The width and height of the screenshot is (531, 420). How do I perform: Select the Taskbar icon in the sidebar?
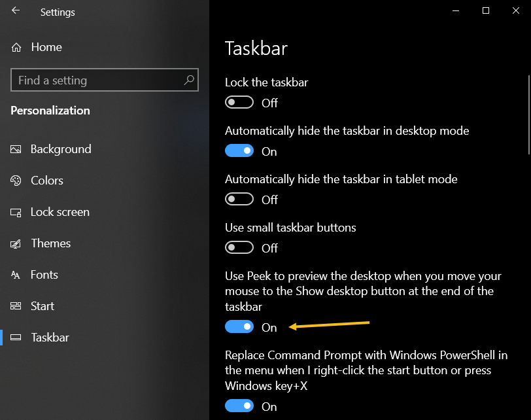point(16,338)
